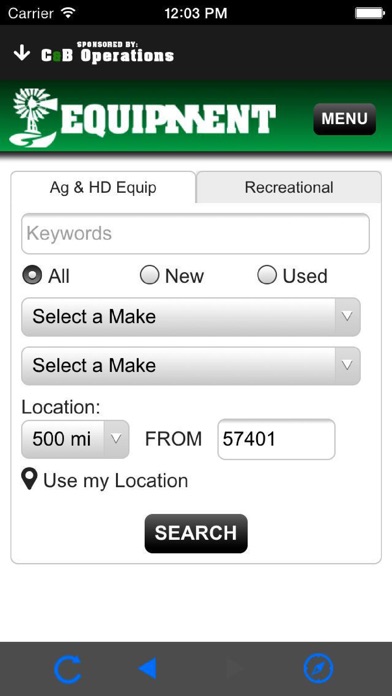
Task: Tap the reload icon in bottom toolbar
Action: click(67, 668)
